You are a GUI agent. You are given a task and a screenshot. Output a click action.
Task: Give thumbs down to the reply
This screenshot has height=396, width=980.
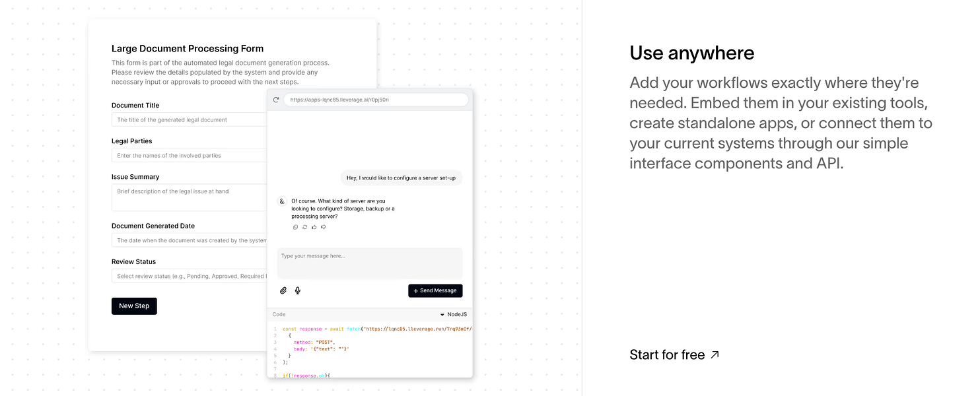click(x=324, y=227)
